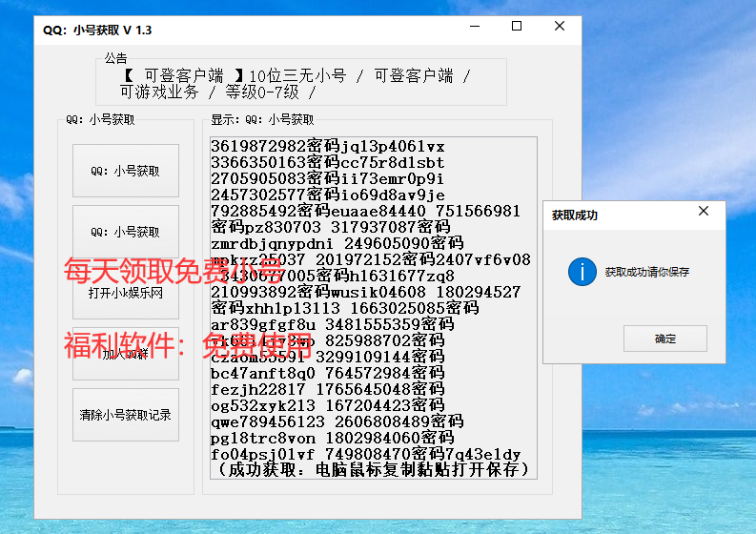Click the 获取成功 dialog title
The width and height of the screenshot is (756, 534).
(574, 216)
